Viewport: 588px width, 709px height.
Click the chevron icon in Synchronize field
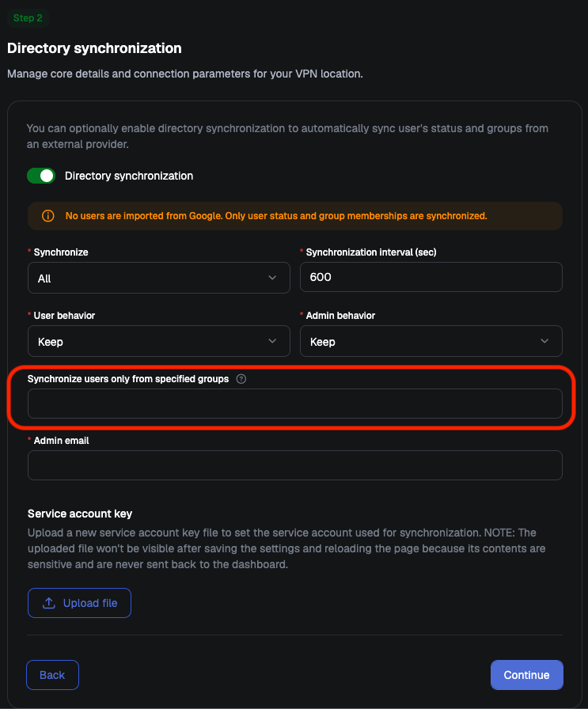(x=272, y=278)
